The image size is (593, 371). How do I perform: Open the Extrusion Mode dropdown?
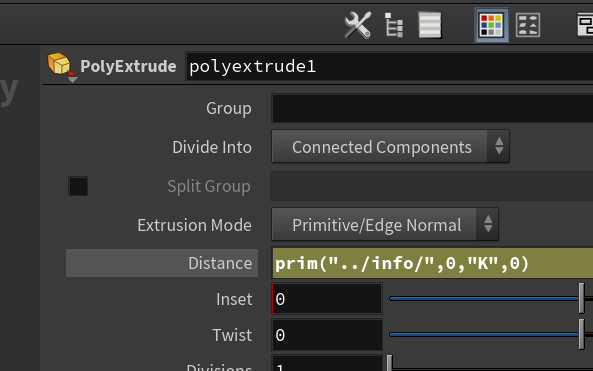385,224
